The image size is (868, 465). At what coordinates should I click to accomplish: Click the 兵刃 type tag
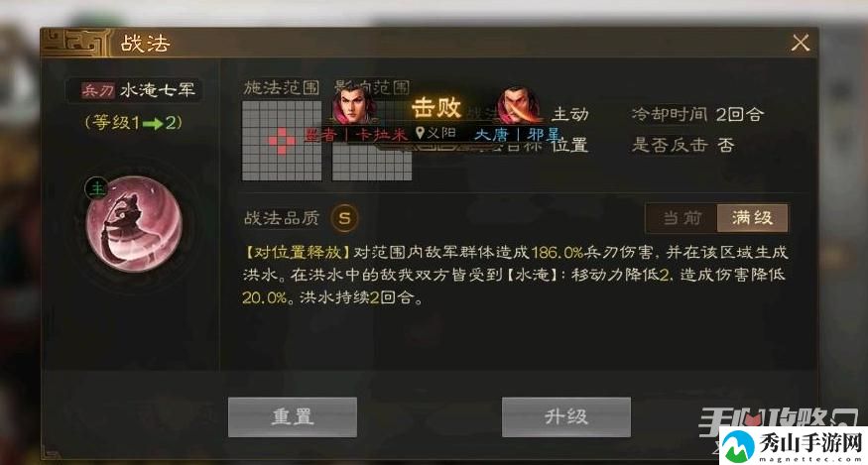click(x=98, y=90)
